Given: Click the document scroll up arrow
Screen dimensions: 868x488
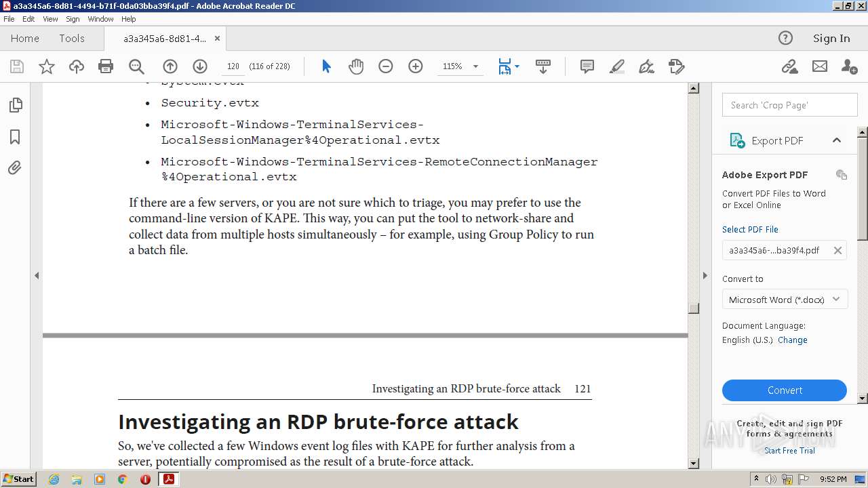Looking at the screenshot, I should coord(693,88).
